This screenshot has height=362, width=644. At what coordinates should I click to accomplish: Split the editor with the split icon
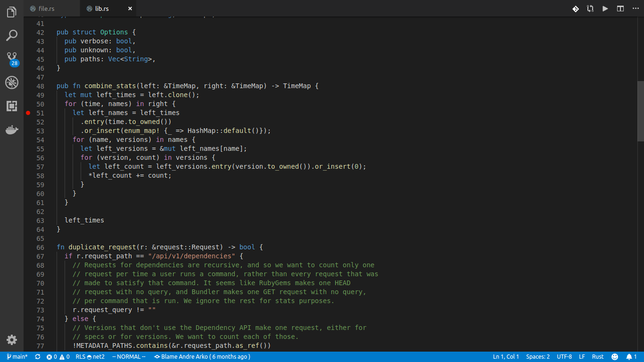pyautogui.click(x=620, y=8)
